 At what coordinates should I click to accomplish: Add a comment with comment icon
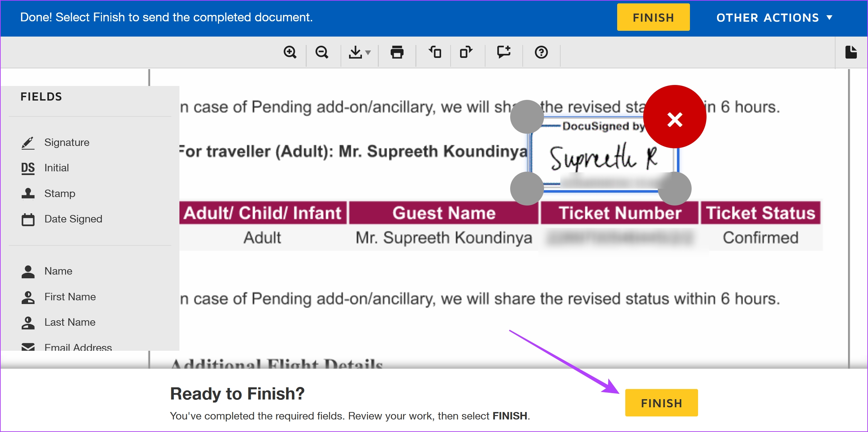pos(504,52)
